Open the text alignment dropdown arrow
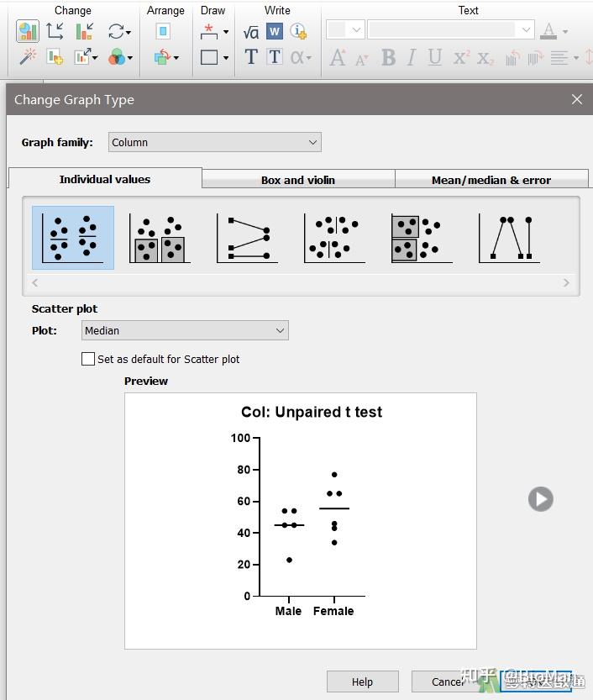Viewport: 593px width, 700px height. tap(576, 58)
